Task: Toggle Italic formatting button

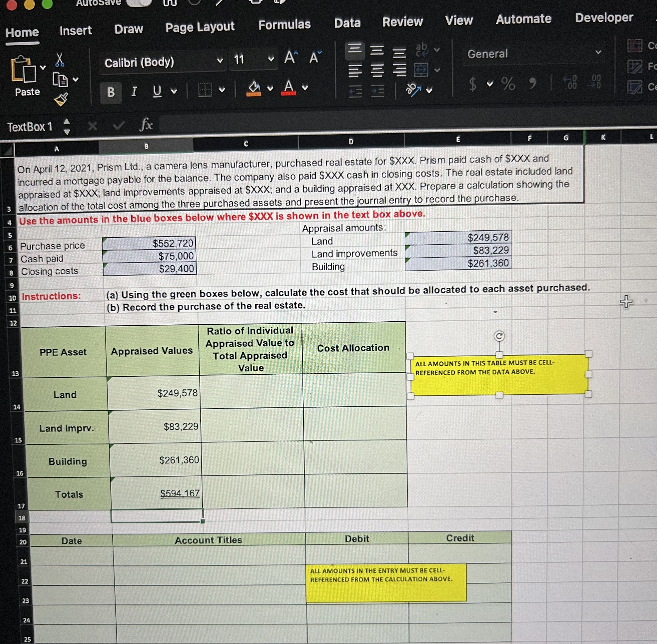Action: coord(134,91)
